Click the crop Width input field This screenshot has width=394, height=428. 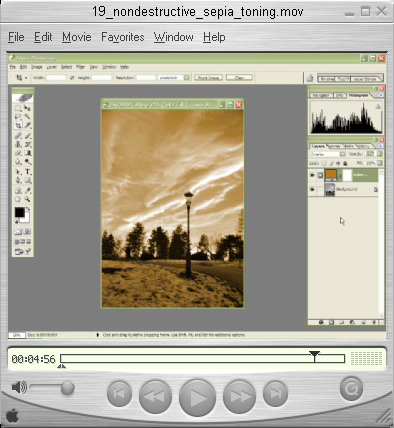(56, 78)
